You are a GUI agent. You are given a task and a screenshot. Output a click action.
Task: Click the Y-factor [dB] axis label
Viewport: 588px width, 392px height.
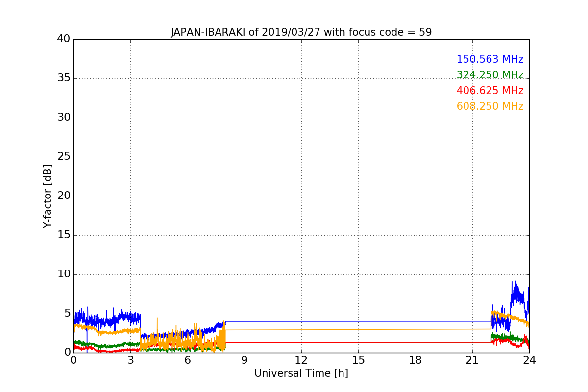(x=48, y=196)
